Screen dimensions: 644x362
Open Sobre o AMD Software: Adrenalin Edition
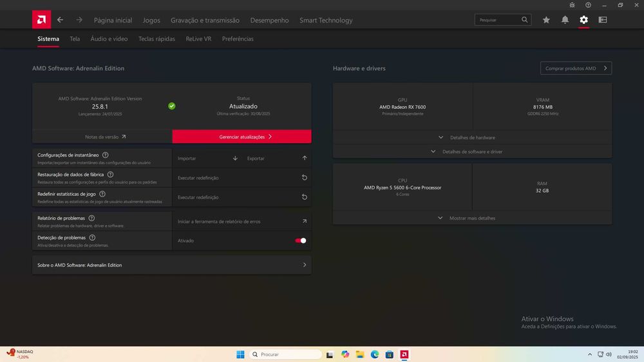[x=172, y=265]
